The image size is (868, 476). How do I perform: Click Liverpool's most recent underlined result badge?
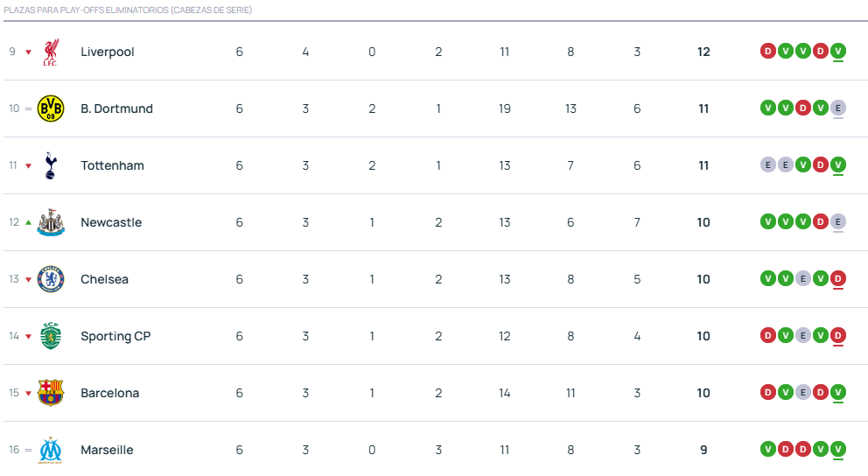[x=838, y=51]
